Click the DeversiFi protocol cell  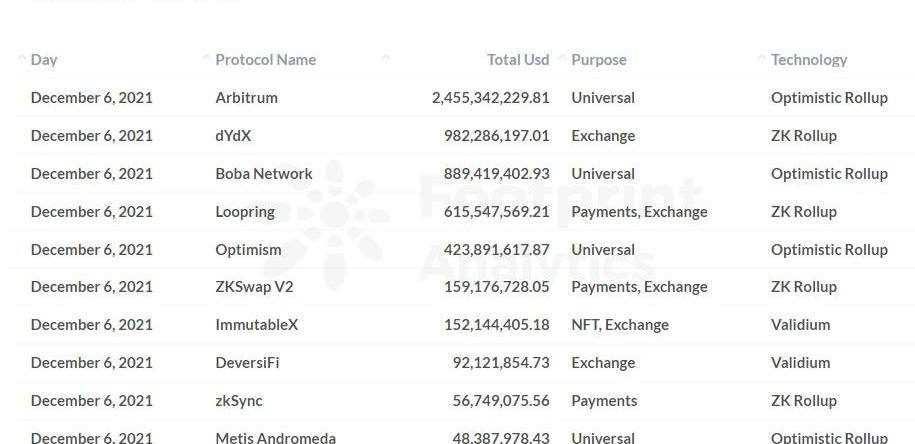pyautogui.click(x=247, y=363)
